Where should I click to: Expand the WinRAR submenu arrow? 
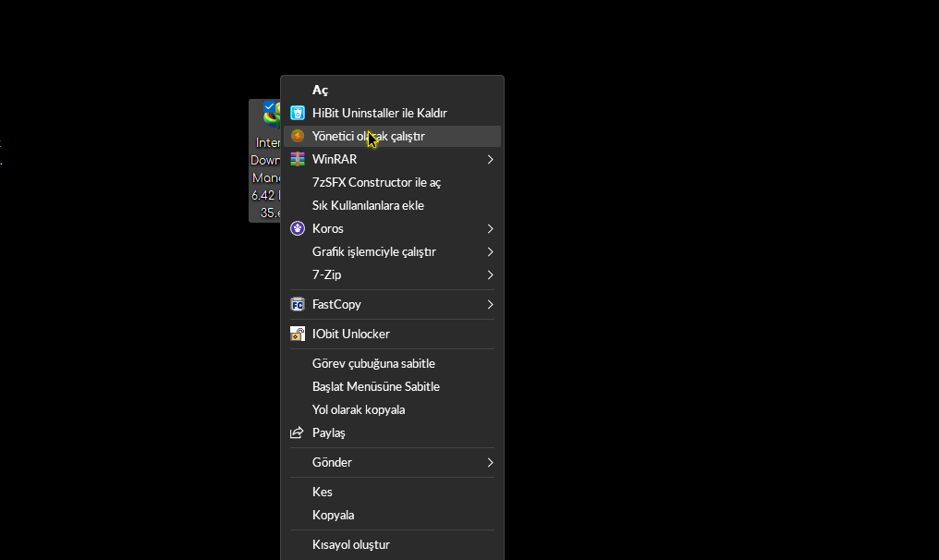click(490, 159)
